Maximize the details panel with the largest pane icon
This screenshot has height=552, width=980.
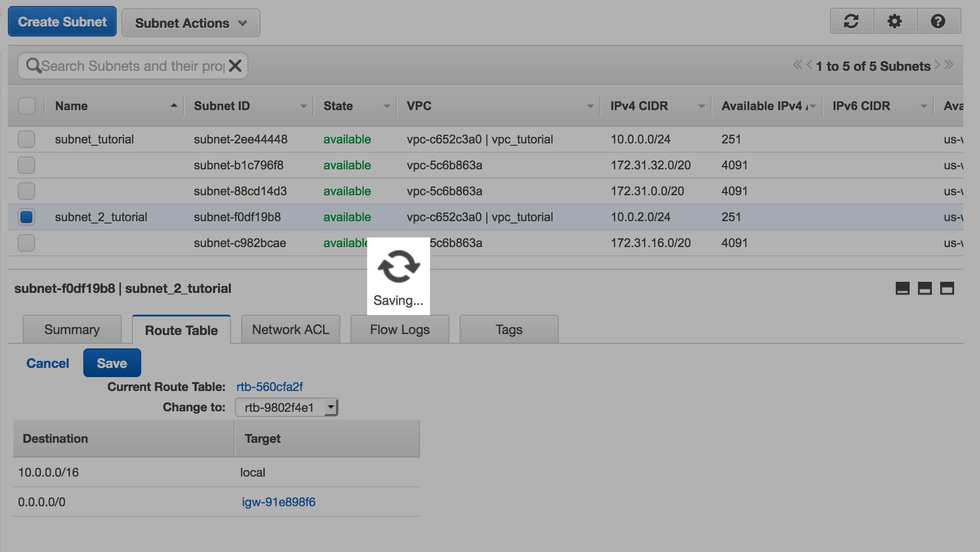click(x=947, y=289)
